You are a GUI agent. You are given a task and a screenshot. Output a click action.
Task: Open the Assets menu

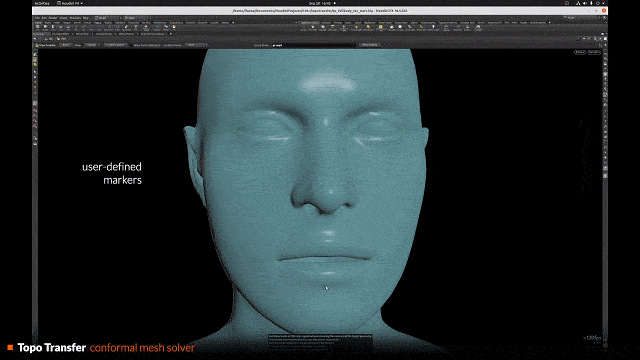pos(64,18)
